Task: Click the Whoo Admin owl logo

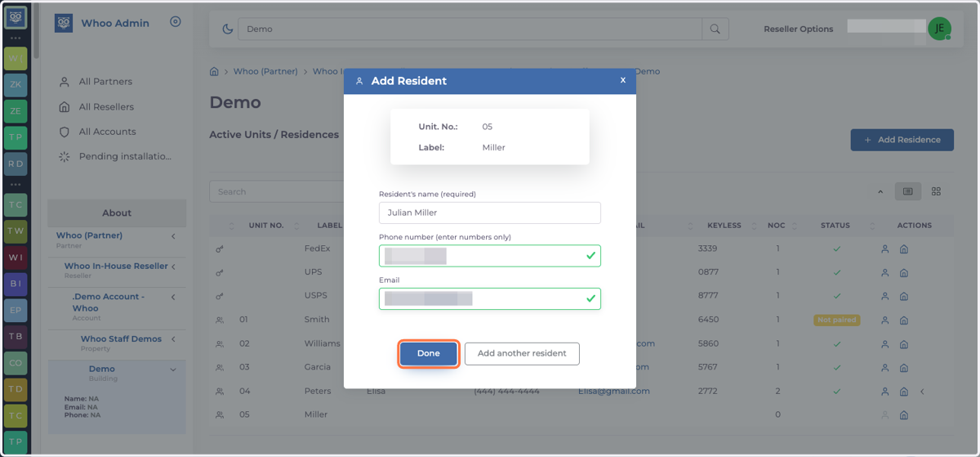Action: (64, 23)
